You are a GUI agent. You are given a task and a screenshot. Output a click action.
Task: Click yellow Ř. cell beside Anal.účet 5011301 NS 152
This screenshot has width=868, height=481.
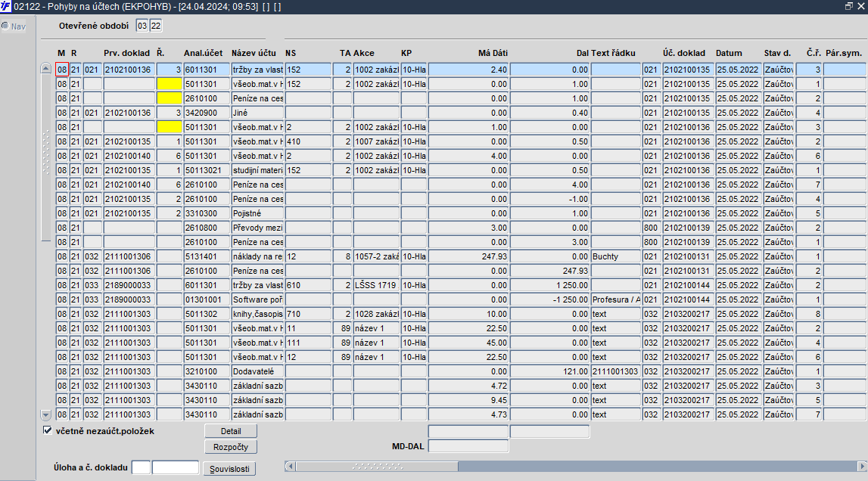click(x=169, y=84)
